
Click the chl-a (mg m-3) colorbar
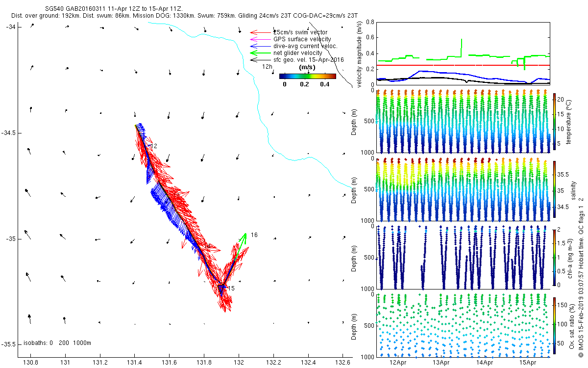click(555, 257)
